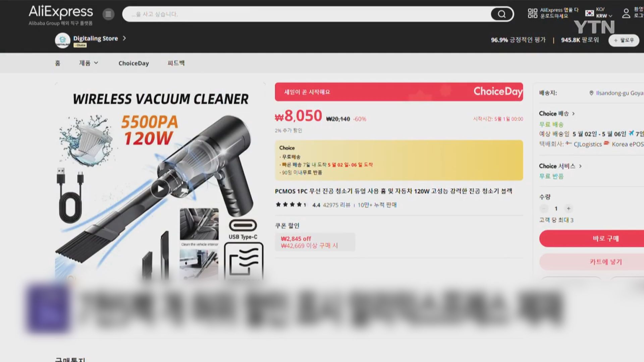Select the car interior product thumbnail
The image size is (644, 362).
tap(199, 224)
